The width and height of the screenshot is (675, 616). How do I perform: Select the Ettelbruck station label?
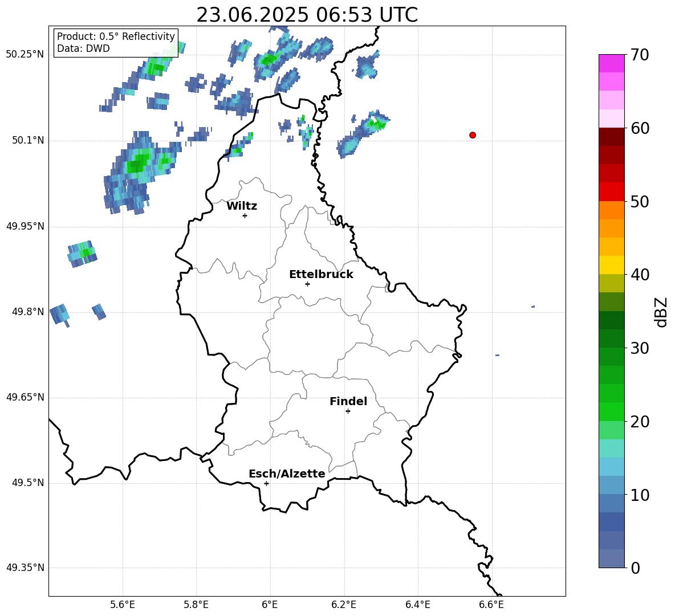pyautogui.click(x=321, y=275)
